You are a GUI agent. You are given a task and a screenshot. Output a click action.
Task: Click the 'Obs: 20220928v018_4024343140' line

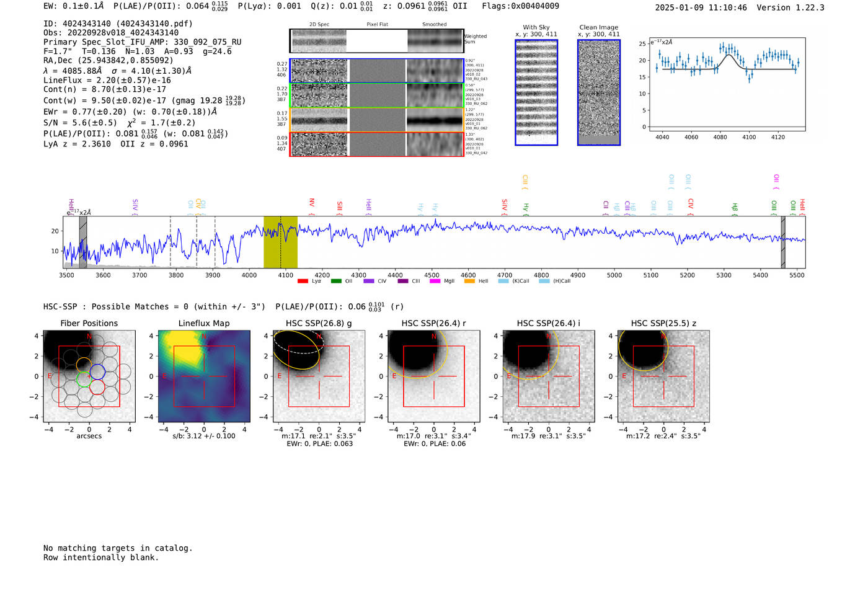[x=111, y=33]
